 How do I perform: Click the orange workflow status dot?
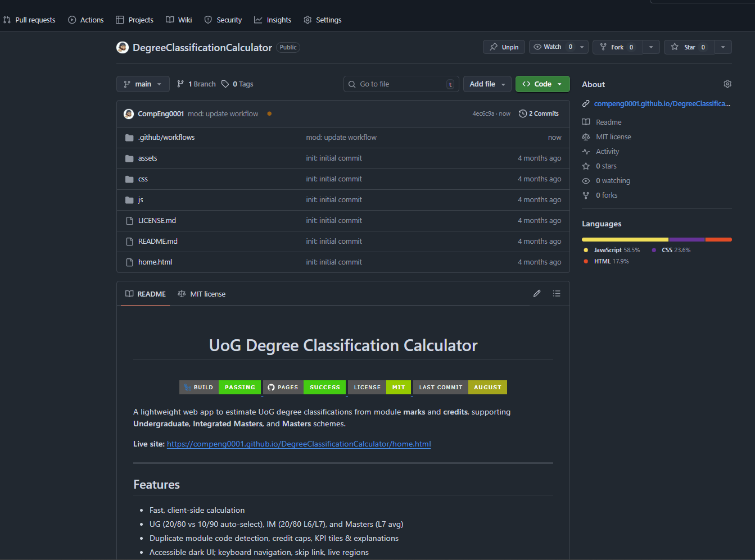coord(269,113)
